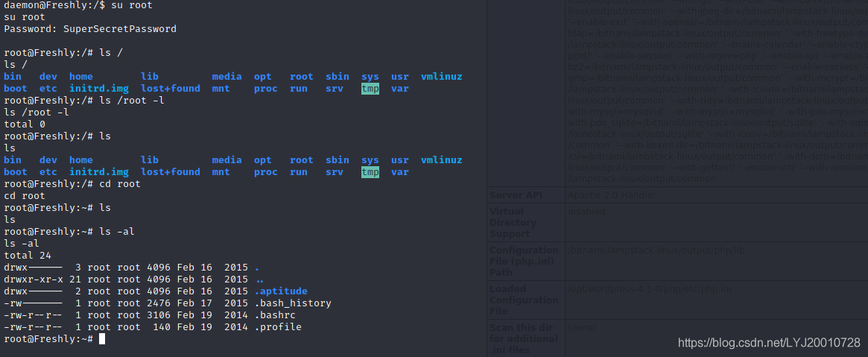Click the terminal cursor at last prompt
The image size is (868, 357).
click(x=102, y=339)
